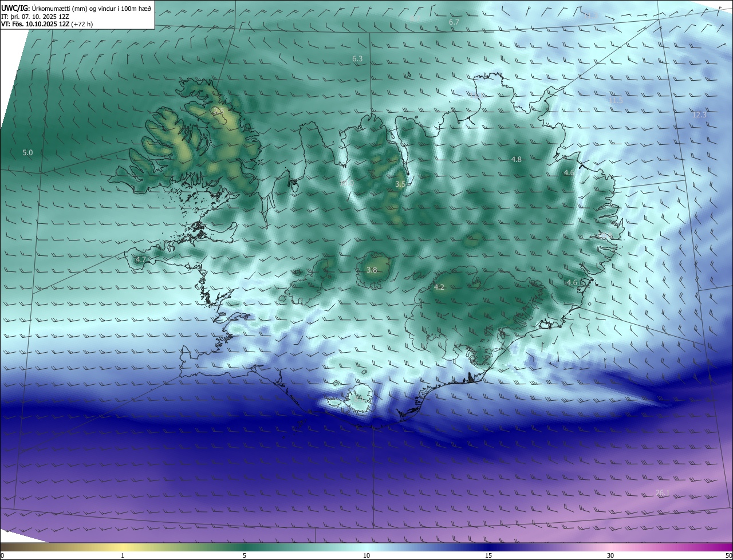This screenshot has height=560, width=733.
Task: Click the map value label "4.7"
Action: point(141,260)
